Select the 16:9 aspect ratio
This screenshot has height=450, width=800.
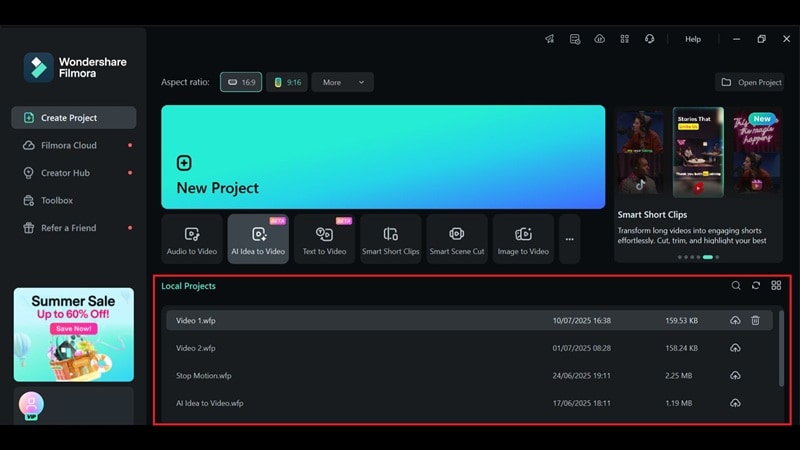(x=241, y=82)
